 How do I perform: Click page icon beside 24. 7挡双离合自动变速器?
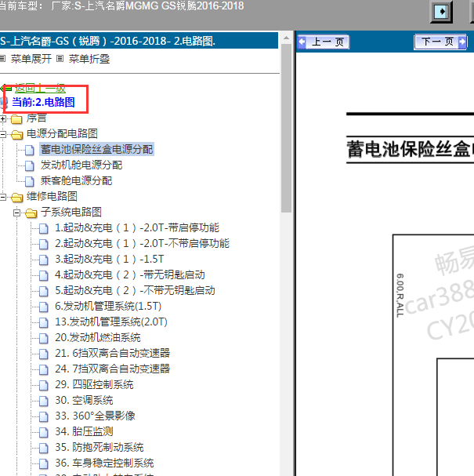click(x=44, y=370)
